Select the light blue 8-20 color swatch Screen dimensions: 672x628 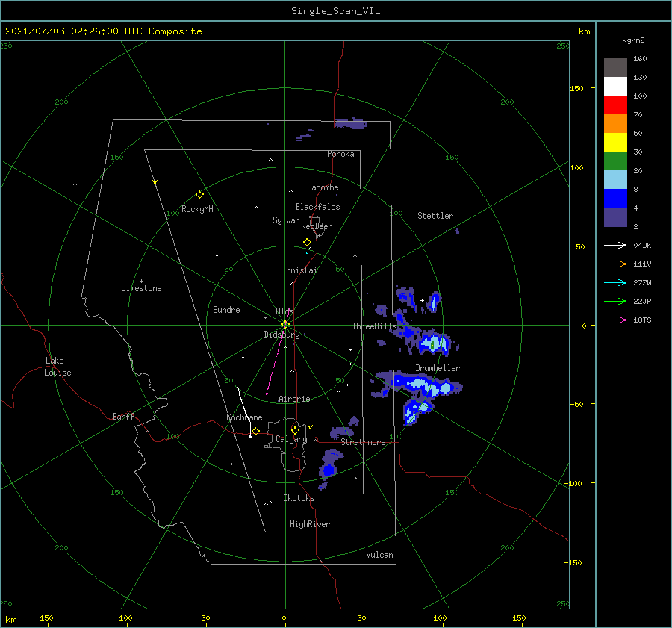click(x=615, y=180)
